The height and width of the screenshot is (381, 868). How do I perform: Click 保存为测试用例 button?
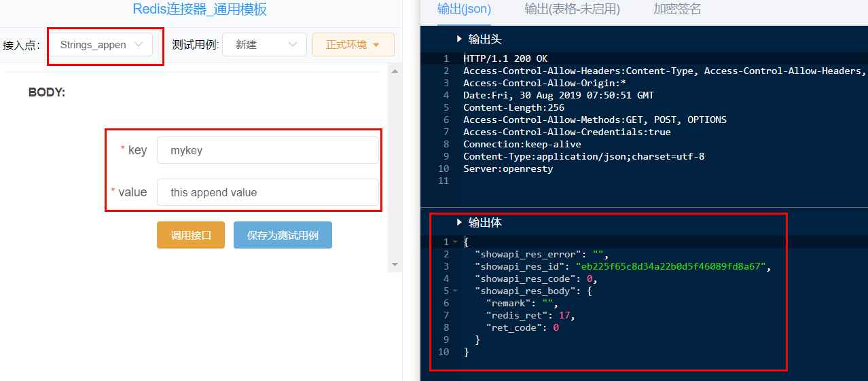point(283,235)
